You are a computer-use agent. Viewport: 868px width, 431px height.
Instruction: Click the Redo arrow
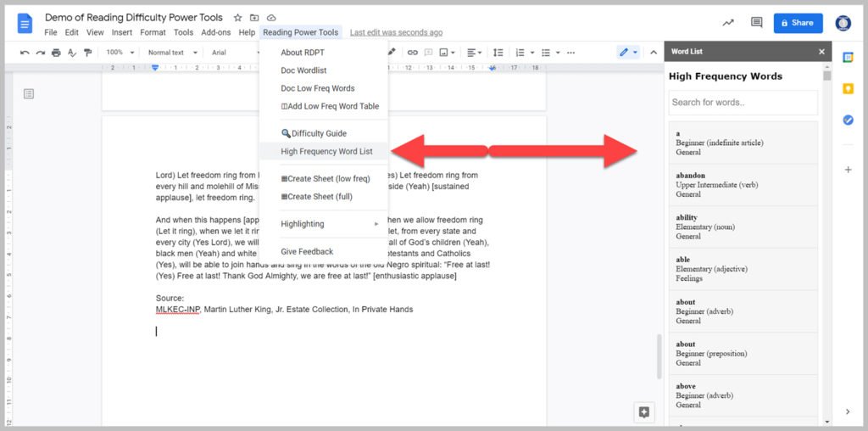41,53
